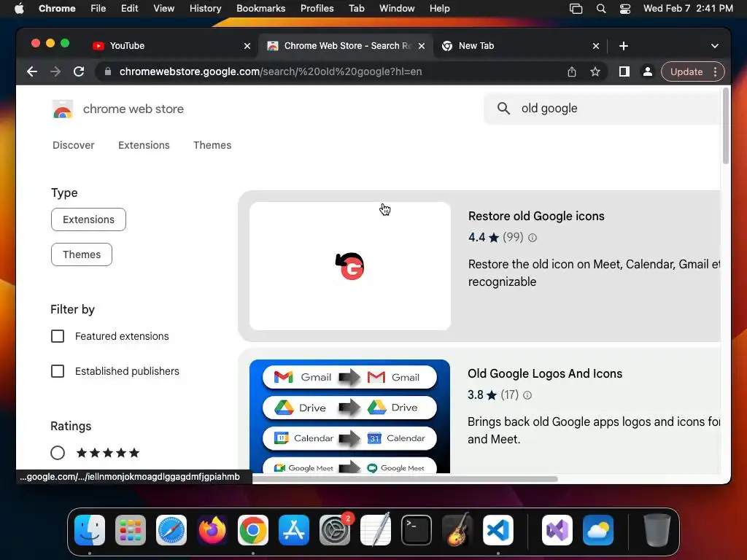Screen dimensions: 747x560
Task: Close the Chrome Web Store tab
Action: 422,46
